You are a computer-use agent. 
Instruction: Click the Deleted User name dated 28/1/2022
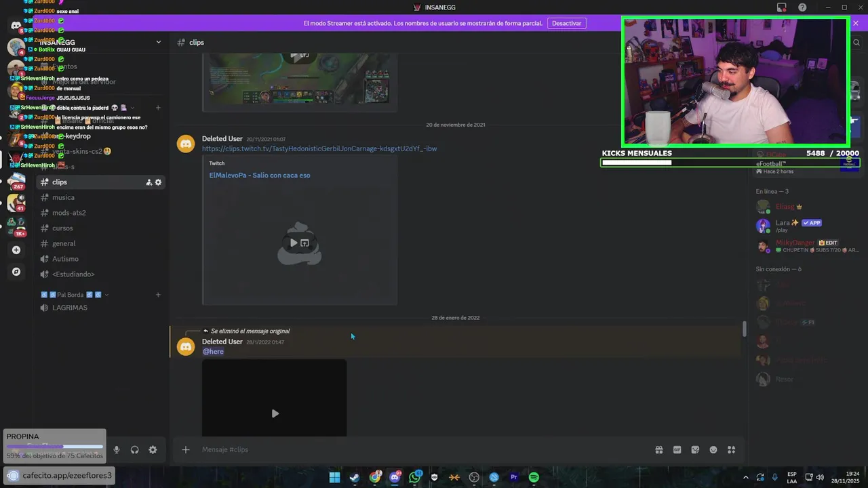click(222, 342)
